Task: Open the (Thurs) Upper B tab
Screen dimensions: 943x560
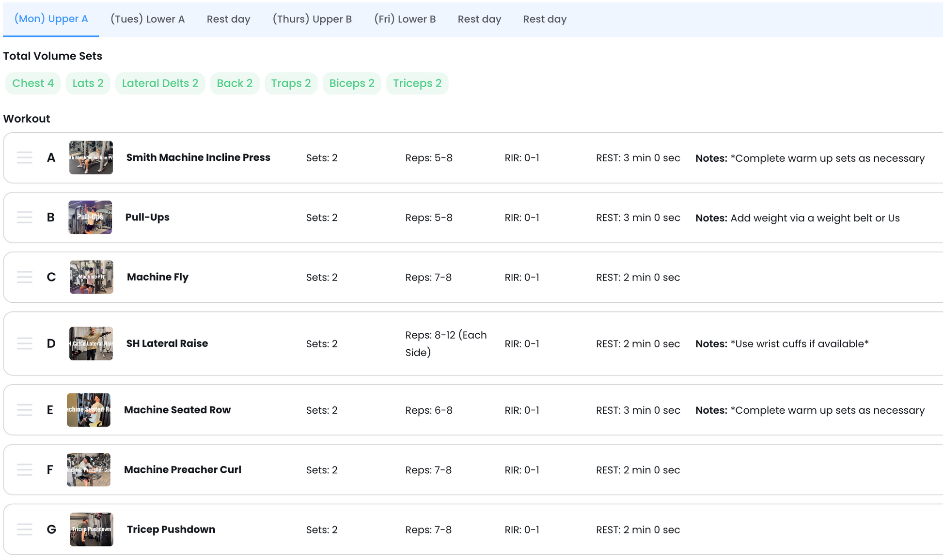Action: [312, 19]
